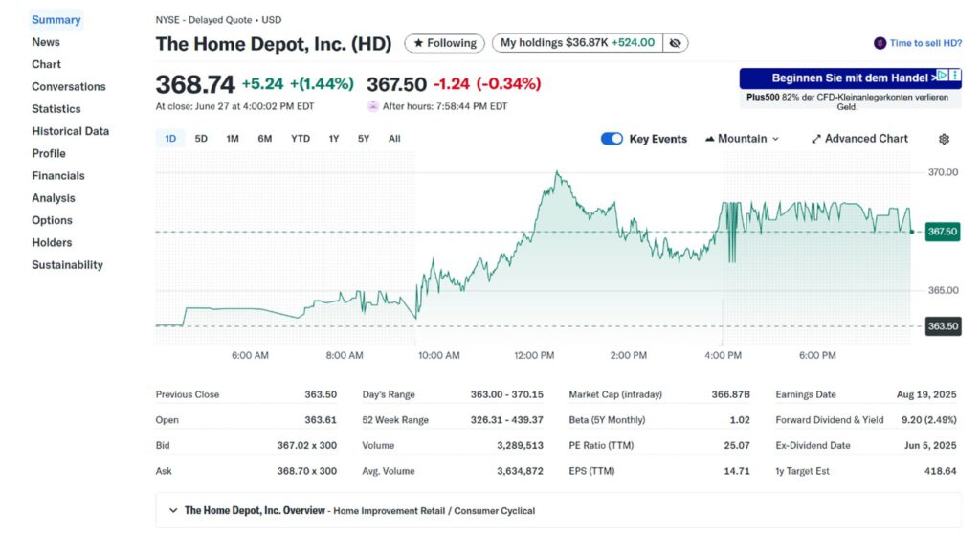Open the Statistics sidebar item

pos(56,109)
